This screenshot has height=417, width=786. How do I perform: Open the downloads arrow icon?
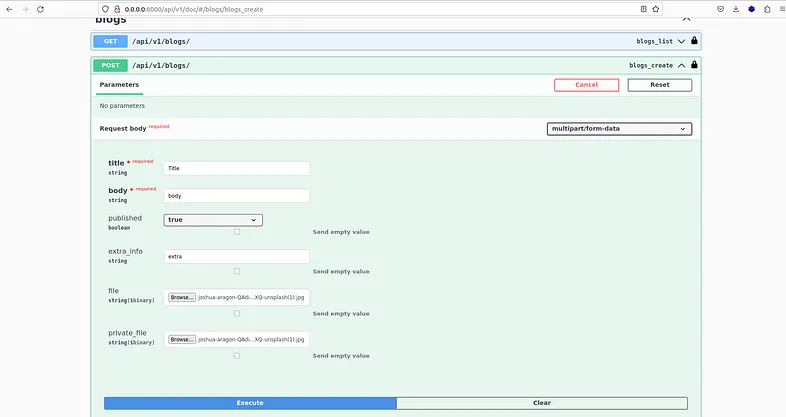click(736, 9)
